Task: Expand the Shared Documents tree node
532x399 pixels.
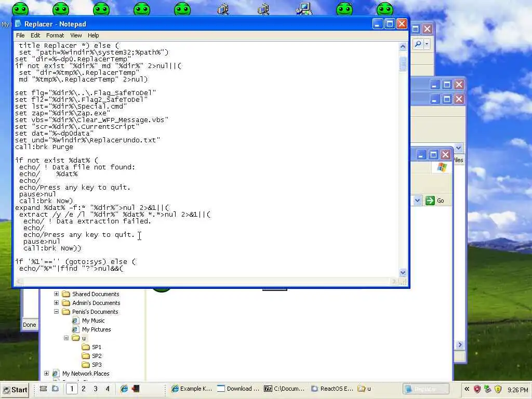Action: (56, 294)
